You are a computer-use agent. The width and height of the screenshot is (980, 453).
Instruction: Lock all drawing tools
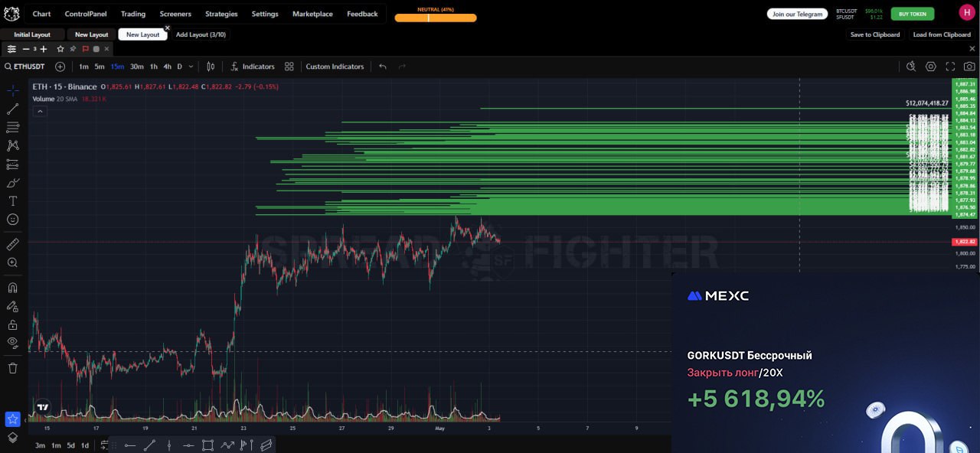pos(12,324)
